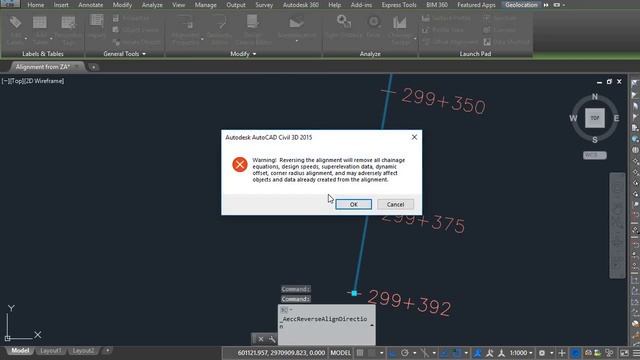Click North on the ViewCube compass
The width and height of the screenshot is (640, 360).
(x=595, y=97)
